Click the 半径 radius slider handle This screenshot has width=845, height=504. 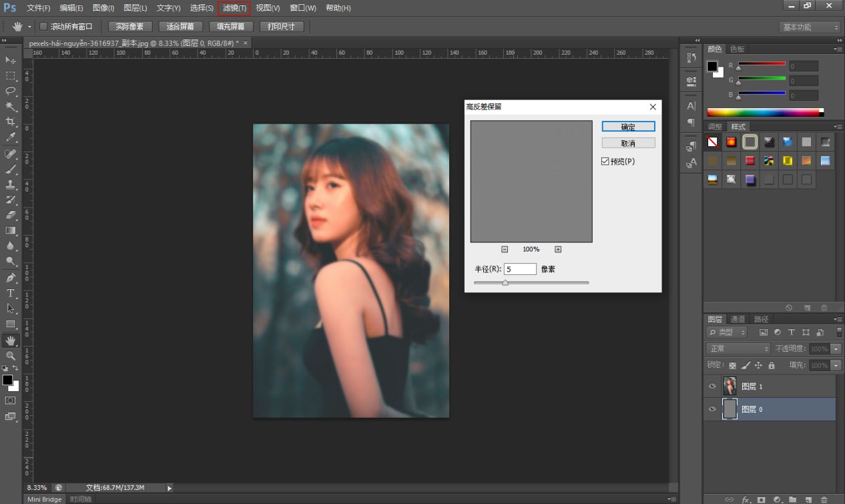coord(505,283)
